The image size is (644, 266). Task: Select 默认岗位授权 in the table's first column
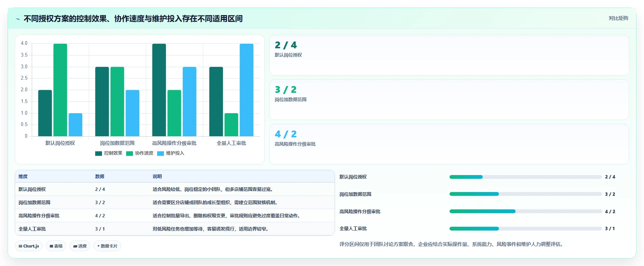(x=32, y=189)
